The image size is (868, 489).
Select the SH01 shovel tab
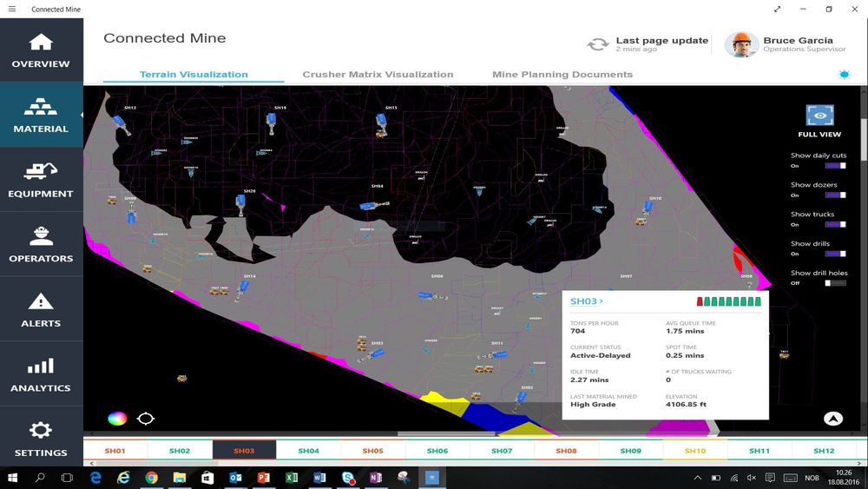(x=115, y=451)
